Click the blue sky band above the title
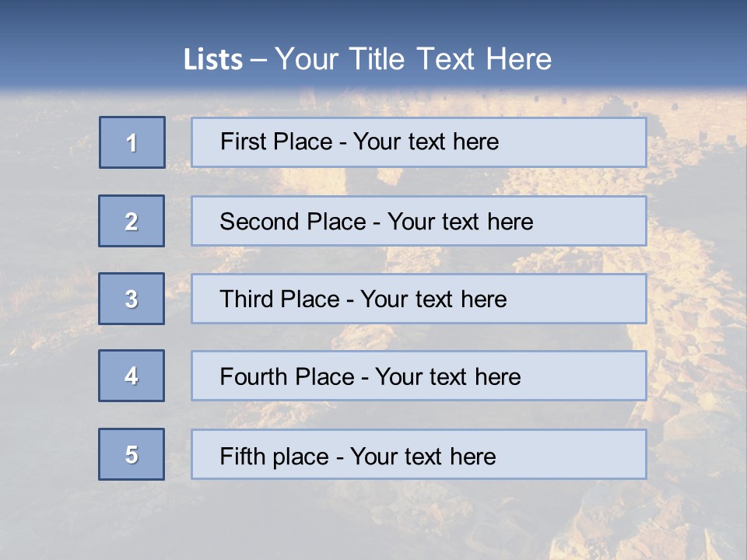Viewport: 747px width, 560px height. (373, 17)
